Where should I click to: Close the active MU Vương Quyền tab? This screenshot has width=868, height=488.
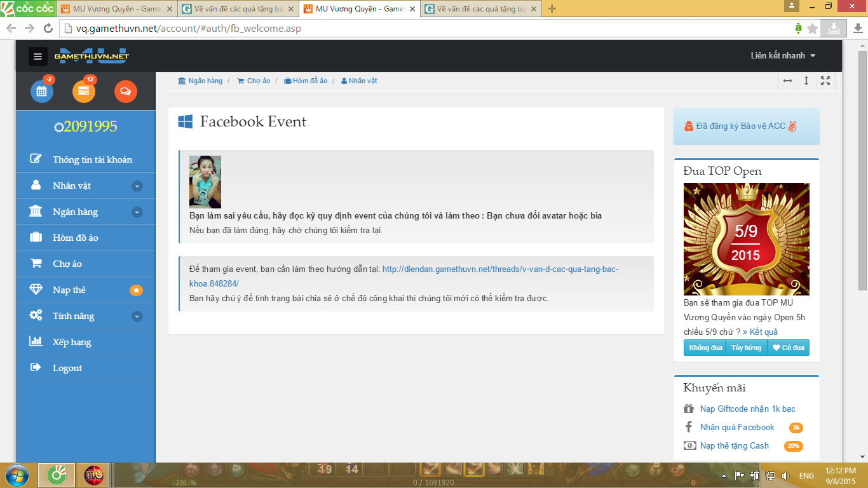coord(412,9)
